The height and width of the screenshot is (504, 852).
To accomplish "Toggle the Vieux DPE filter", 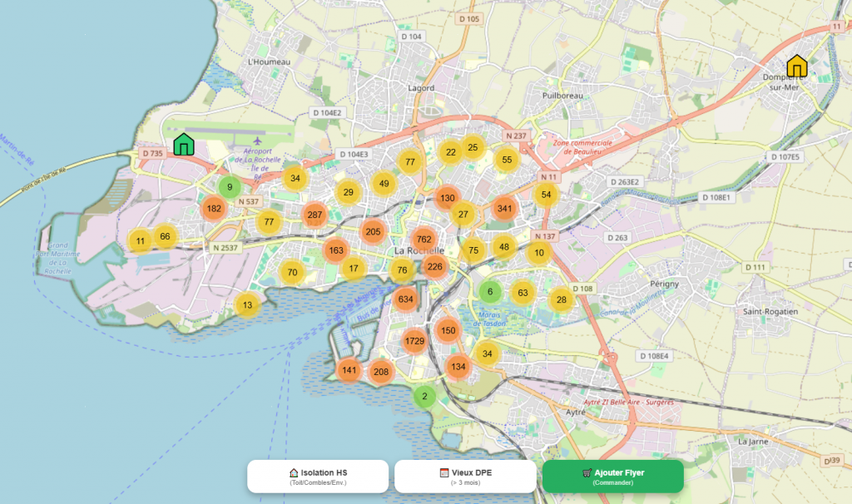I will coord(465,476).
